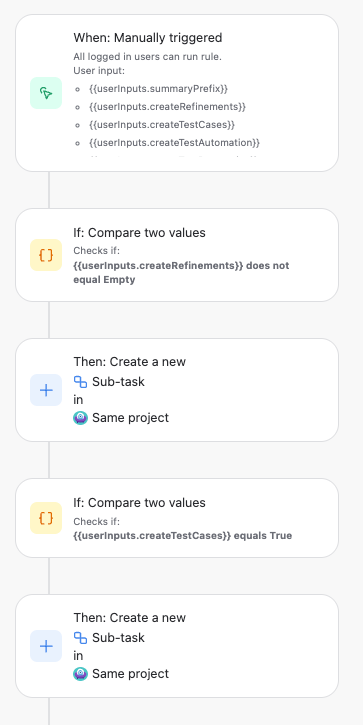Image resolution: width=363 pixels, height=725 pixels.
Task: Click the Sub-task icon in last Create action
Action: click(x=80, y=638)
